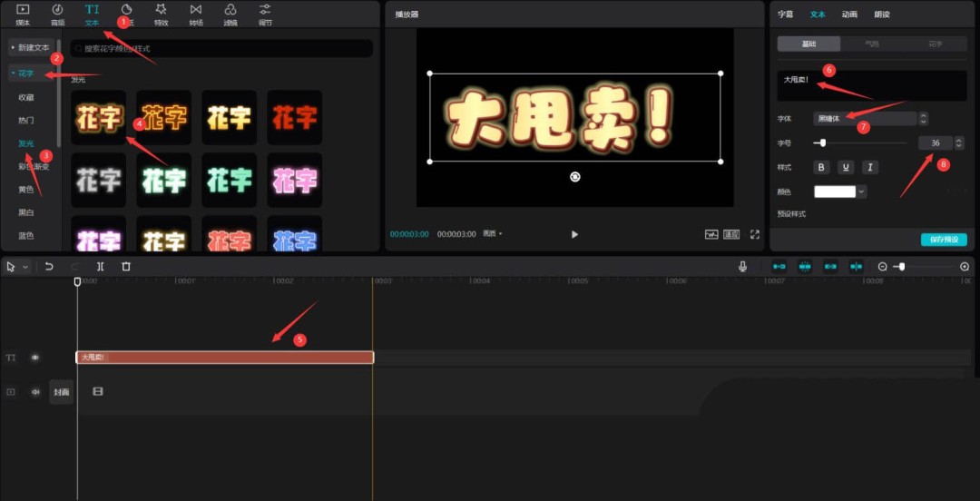Enter fullscreen preview in player
The height and width of the screenshot is (501, 980).
[x=755, y=234]
